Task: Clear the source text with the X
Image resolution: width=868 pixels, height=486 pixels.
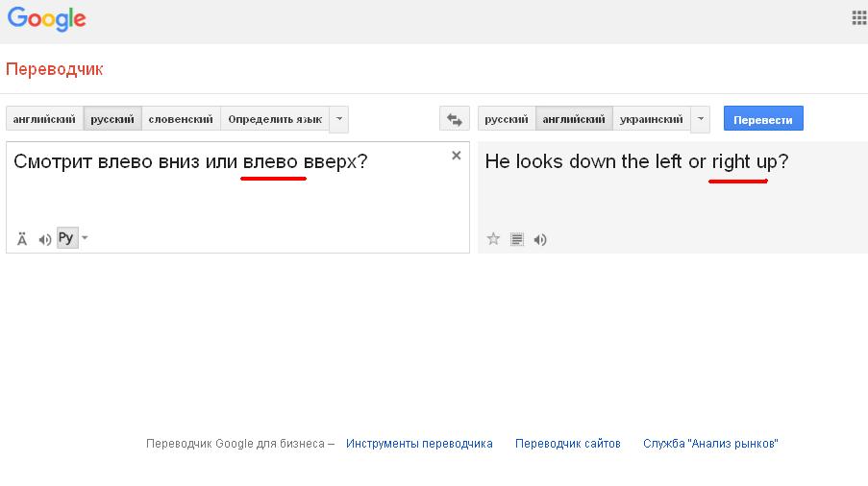Action: pos(457,156)
